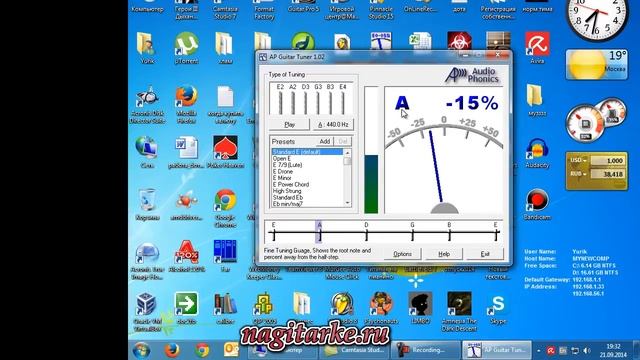
Task: Open the PokerHeaven red spade icon
Action: [225, 148]
